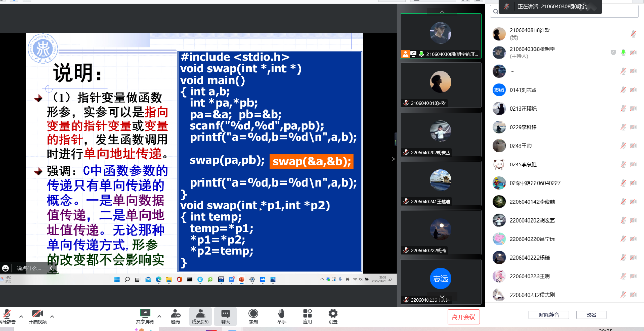Open the 聊天 (Chat) panel
644x331 pixels.
click(x=225, y=316)
